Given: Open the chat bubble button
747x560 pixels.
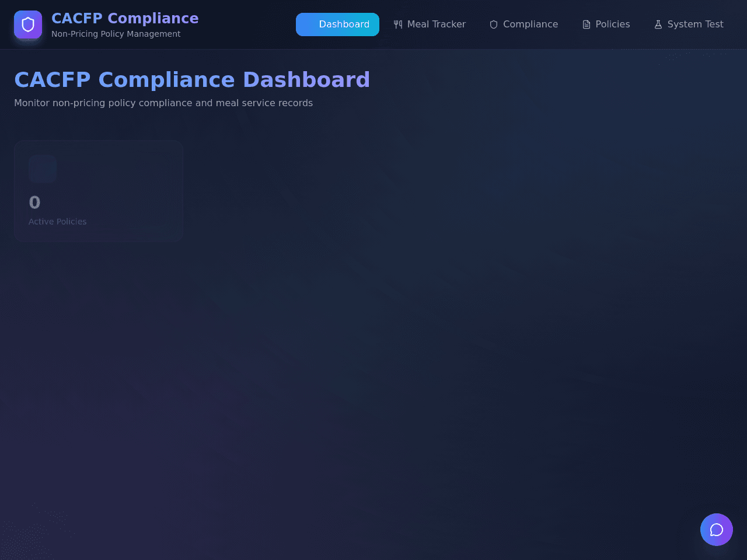Looking at the screenshot, I should pyautogui.click(x=717, y=530).
